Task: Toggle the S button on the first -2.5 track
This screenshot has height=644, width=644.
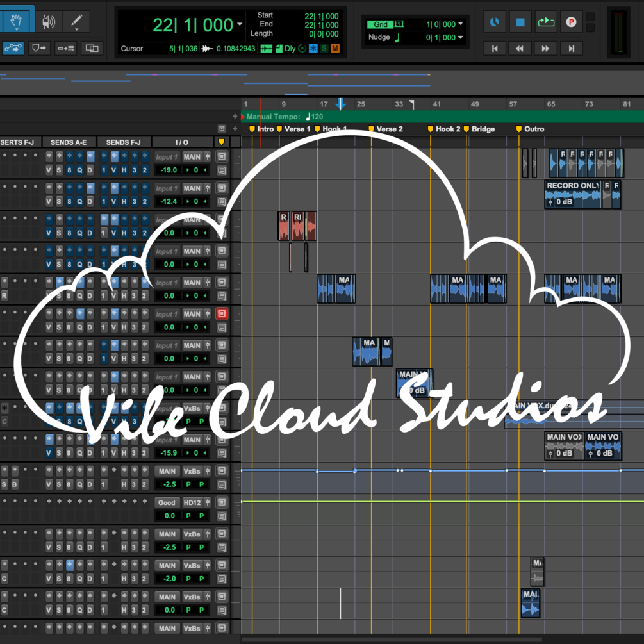Action: [4, 484]
